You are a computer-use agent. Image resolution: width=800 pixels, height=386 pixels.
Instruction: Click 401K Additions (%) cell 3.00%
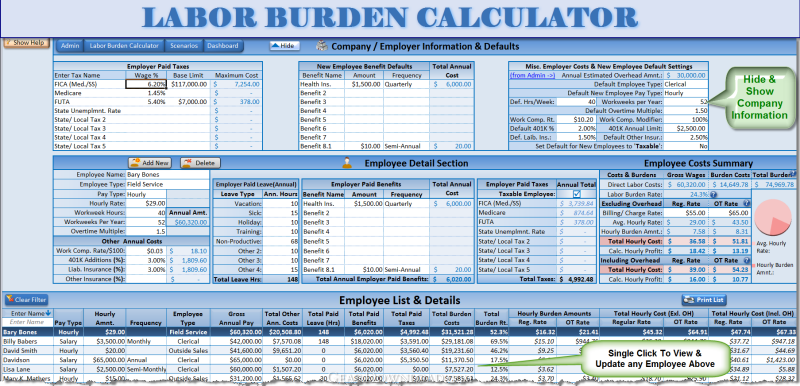(x=146, y=260)
